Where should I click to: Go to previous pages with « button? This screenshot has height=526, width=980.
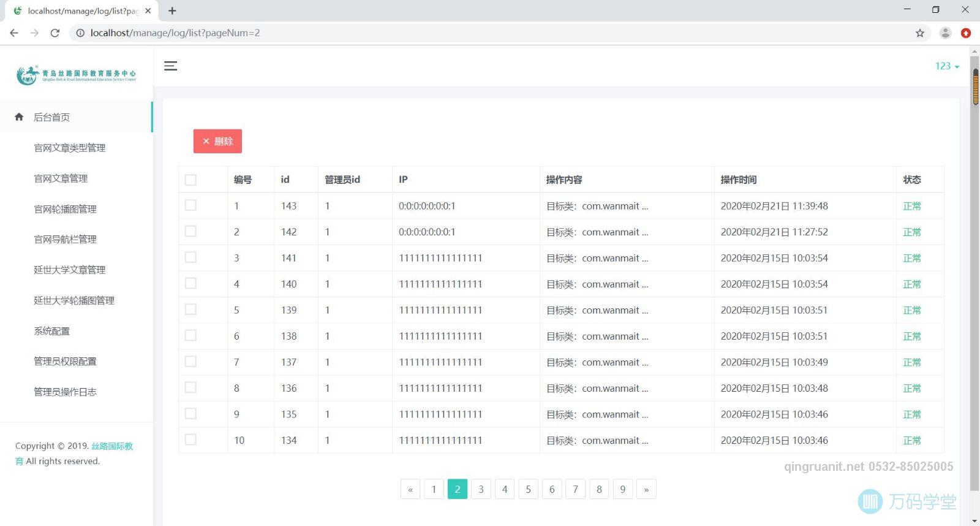(x=410, y=489)
